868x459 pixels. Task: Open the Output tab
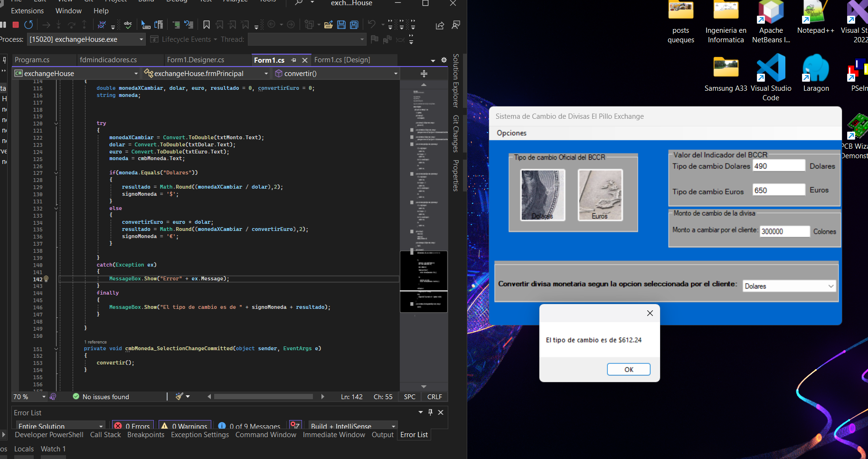pos(382,435)
